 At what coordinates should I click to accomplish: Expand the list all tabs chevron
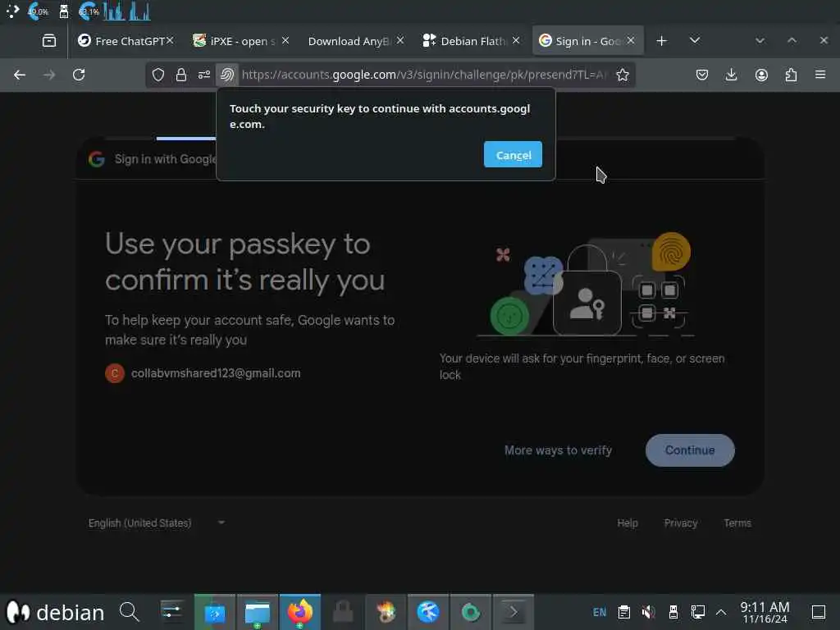point(695,40)
